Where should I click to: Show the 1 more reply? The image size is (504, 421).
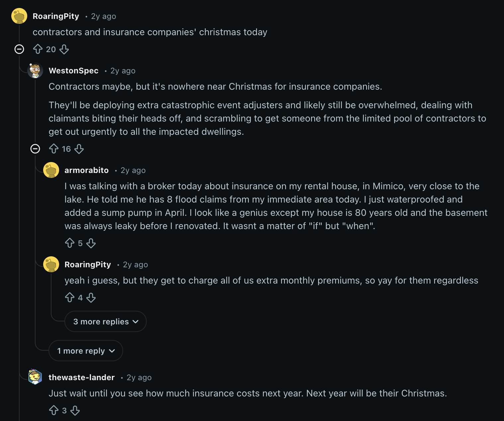(x=86, y=351)
